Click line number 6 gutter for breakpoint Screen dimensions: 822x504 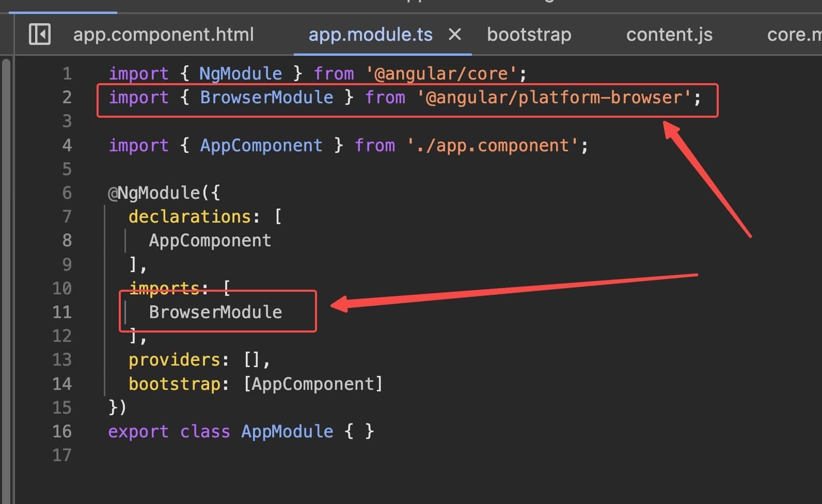tap(67, 193)
